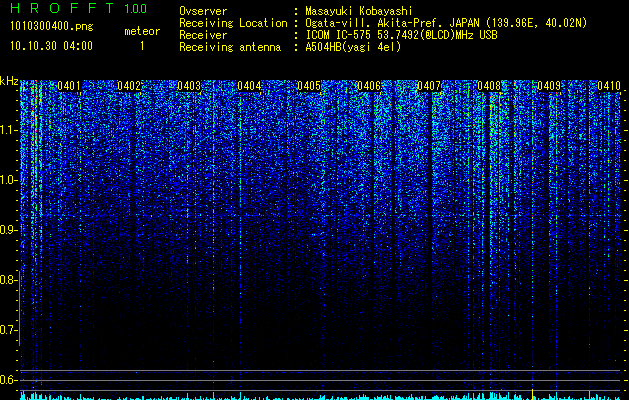Click the 1.0 kHz axis label
Image resolution: width=629 pixels, height=400 pixels.
coord(8,180)
